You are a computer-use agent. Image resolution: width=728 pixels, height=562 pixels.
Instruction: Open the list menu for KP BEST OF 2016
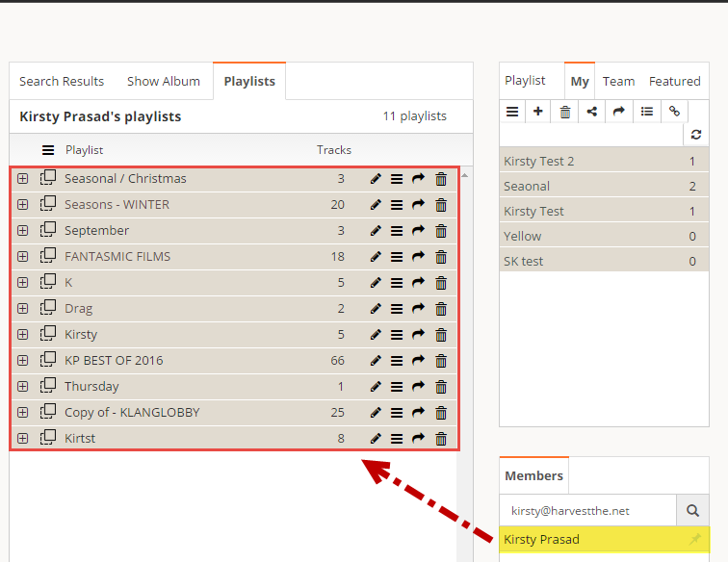(397, 361)
